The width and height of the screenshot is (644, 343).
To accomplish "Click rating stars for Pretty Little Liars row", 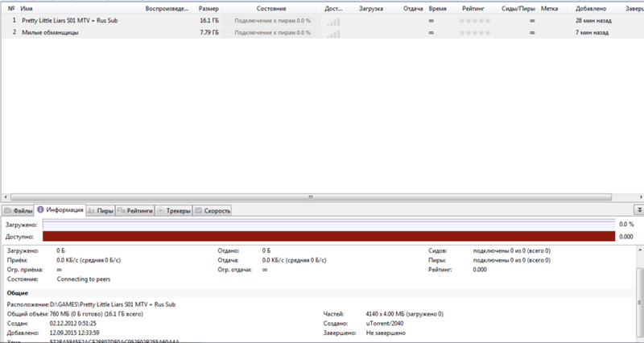I will coord(475,21).
